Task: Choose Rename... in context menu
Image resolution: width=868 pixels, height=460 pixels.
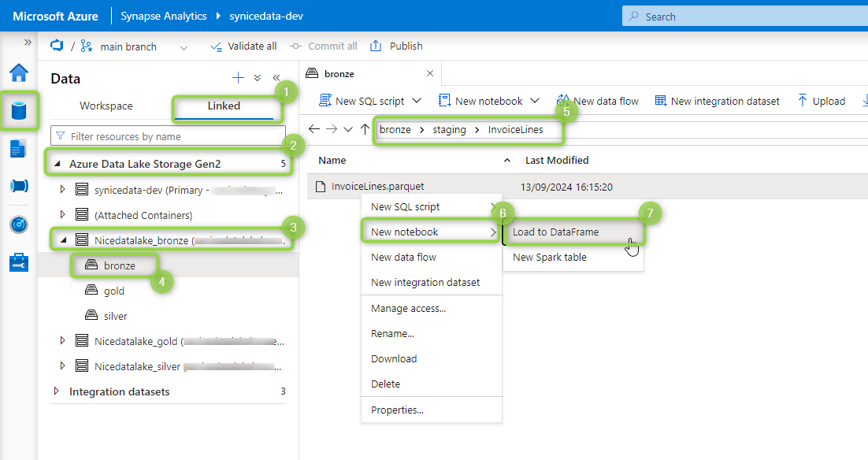Action: (x=431, y=333)
